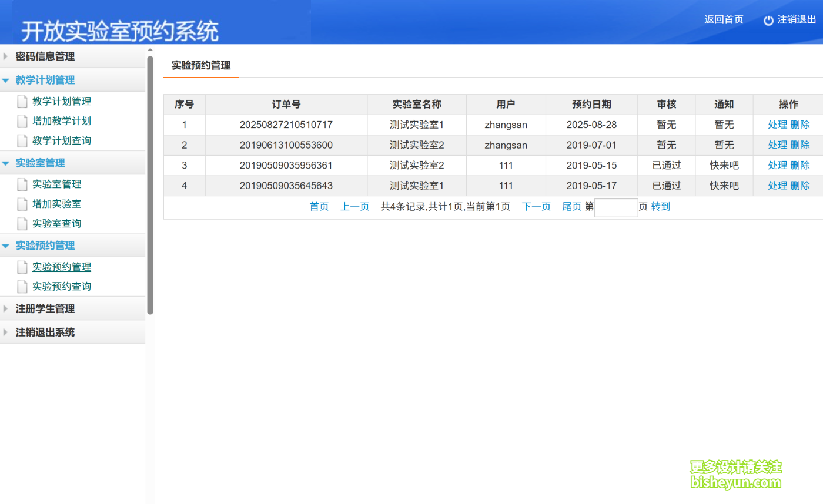Go to 上一页 in pagination
Viewport: 823px width, 504px height.
pos(354,207)
